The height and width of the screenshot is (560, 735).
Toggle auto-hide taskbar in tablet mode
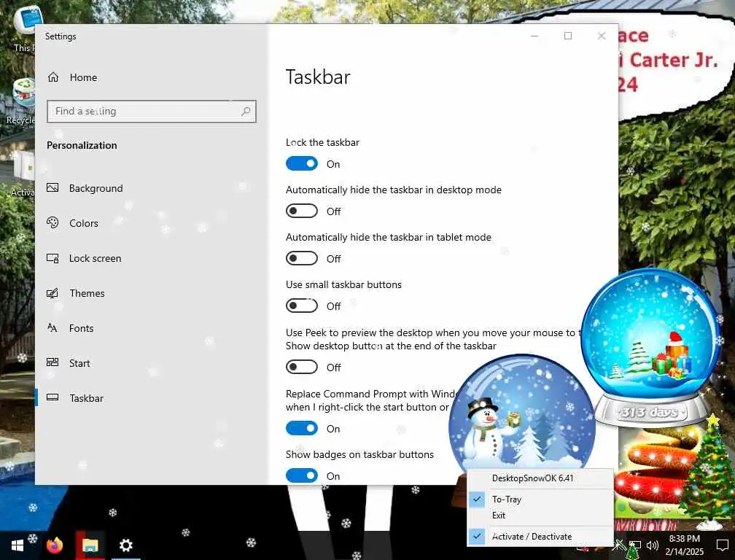click(x=301, y=258)
